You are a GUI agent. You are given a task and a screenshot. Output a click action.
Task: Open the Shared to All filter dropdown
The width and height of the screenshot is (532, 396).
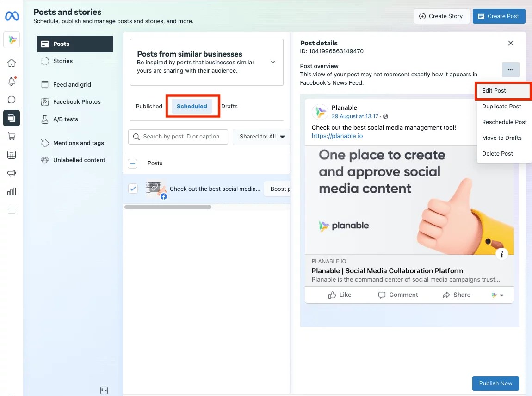tap(261, 137)
